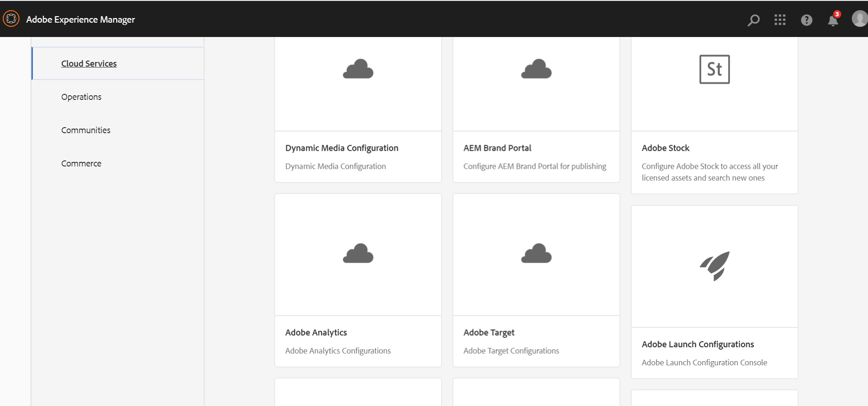Click the Adobe Target cloud icon
The height and width of the screenshot is (406, 868).
(536, 253)
